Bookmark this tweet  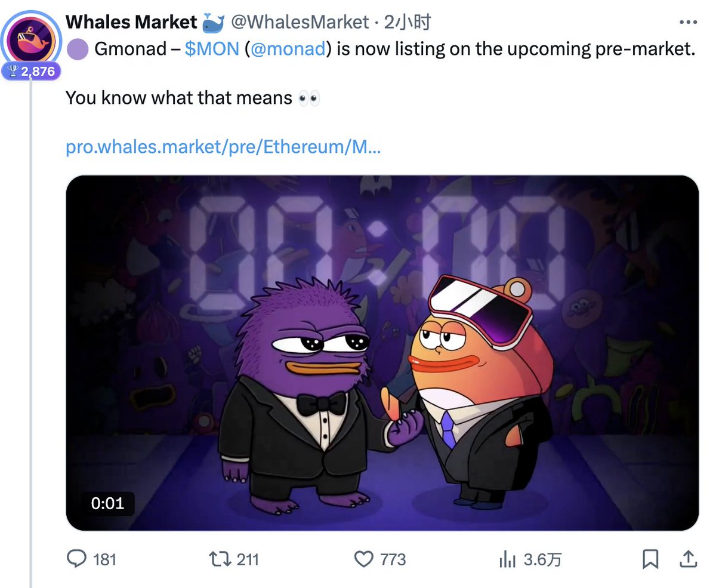point(650,559)
